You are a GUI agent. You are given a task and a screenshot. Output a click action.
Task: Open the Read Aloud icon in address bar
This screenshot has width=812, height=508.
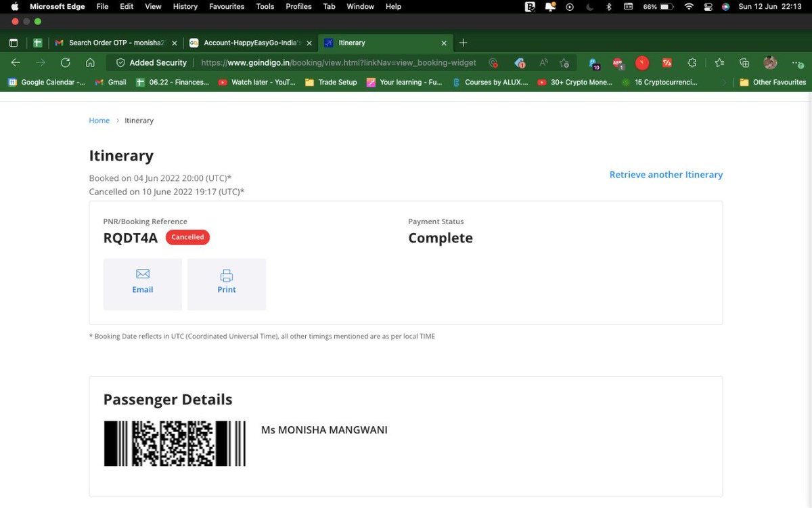tap(543, 62)
